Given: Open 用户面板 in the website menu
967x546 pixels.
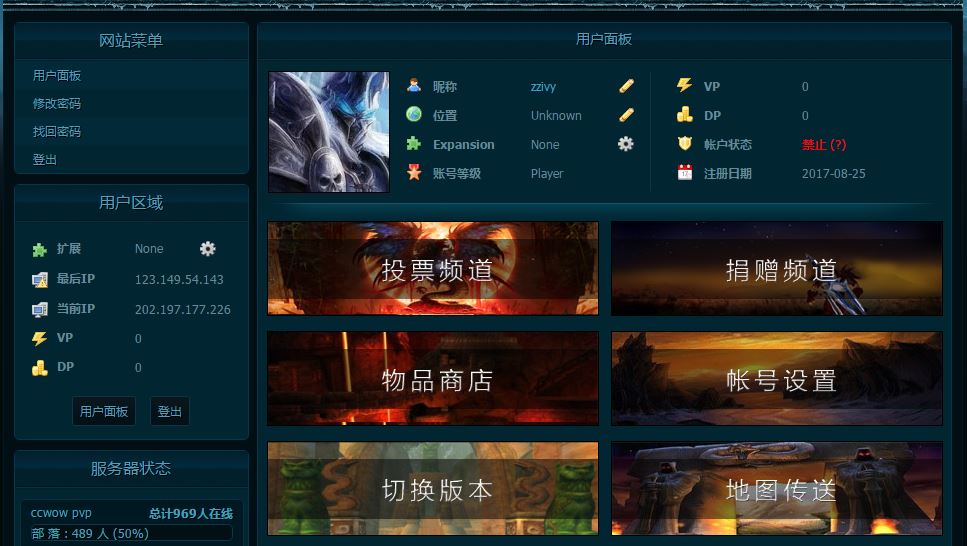Looking at the screenshot, I should point(57,75).
